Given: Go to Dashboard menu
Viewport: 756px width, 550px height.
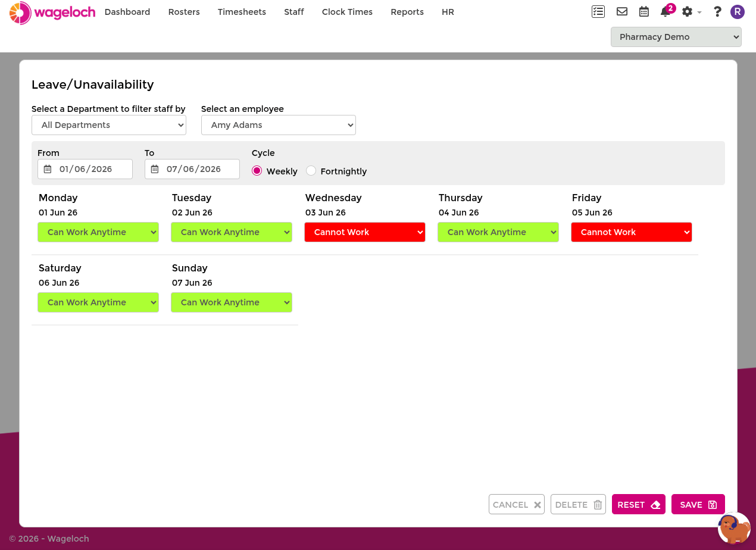Looking at the screenshot, I should coord(127,12).
